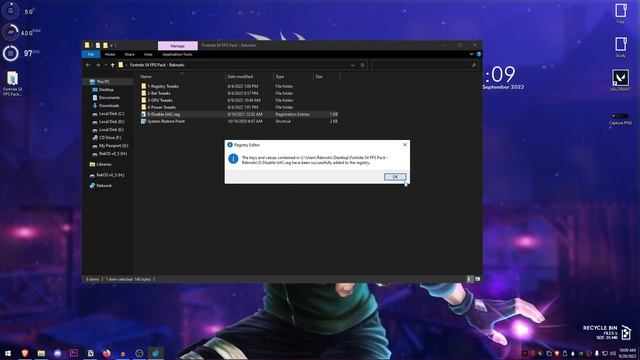Click the Explorer search box
Viewport: 640px width, 360px height.
[424, 65]
